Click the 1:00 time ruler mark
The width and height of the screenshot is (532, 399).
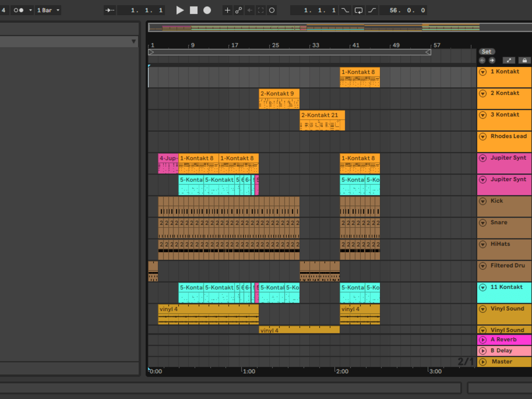point(248,371)
